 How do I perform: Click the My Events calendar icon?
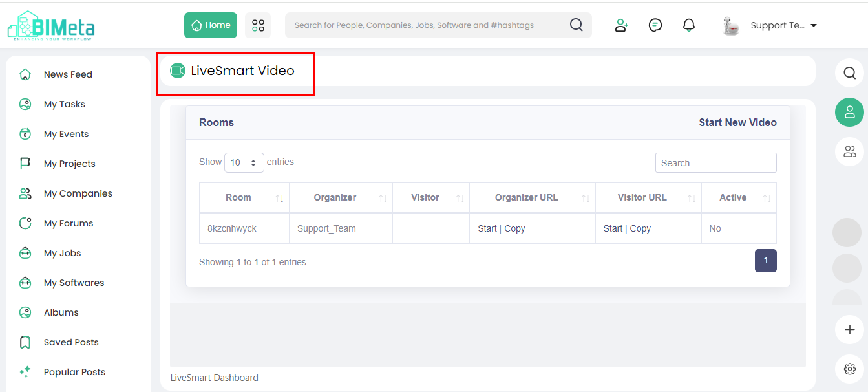(25, 134)
